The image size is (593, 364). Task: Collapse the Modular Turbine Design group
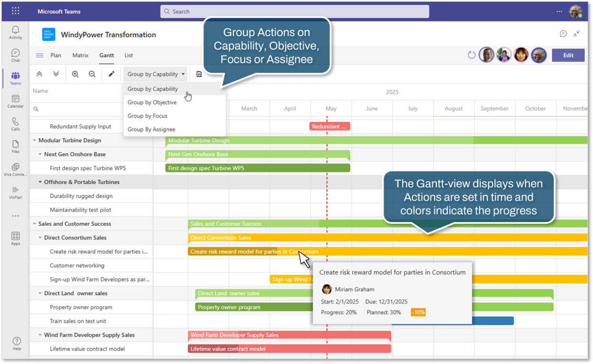33,140
